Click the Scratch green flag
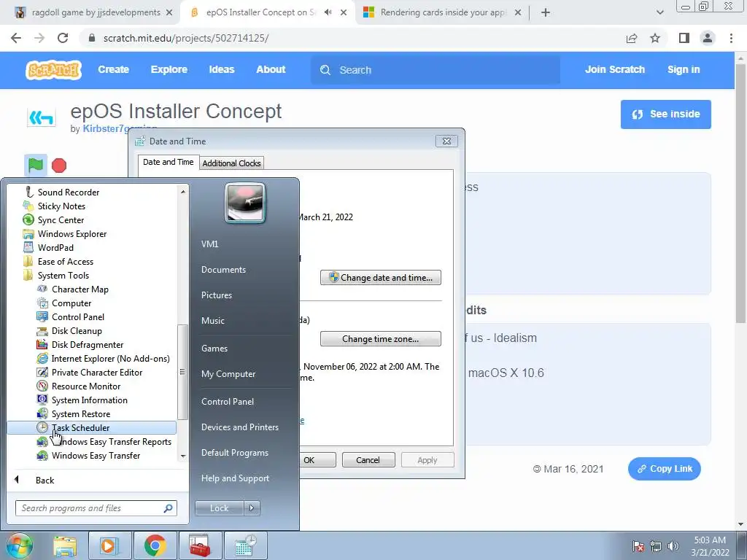Image resolution: width=747 pixels, height=560 pixels. pyautogui.click(x=36, y=166)
